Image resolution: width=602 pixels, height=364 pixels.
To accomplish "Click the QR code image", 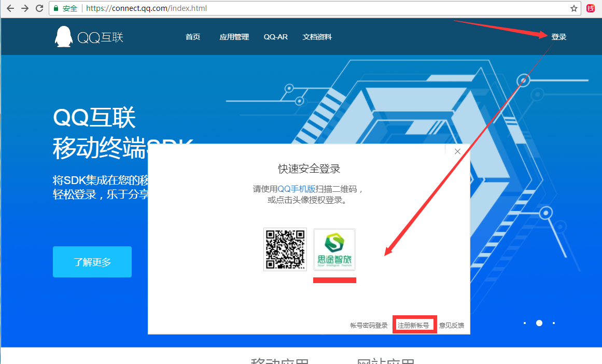I will pos(285,249).
